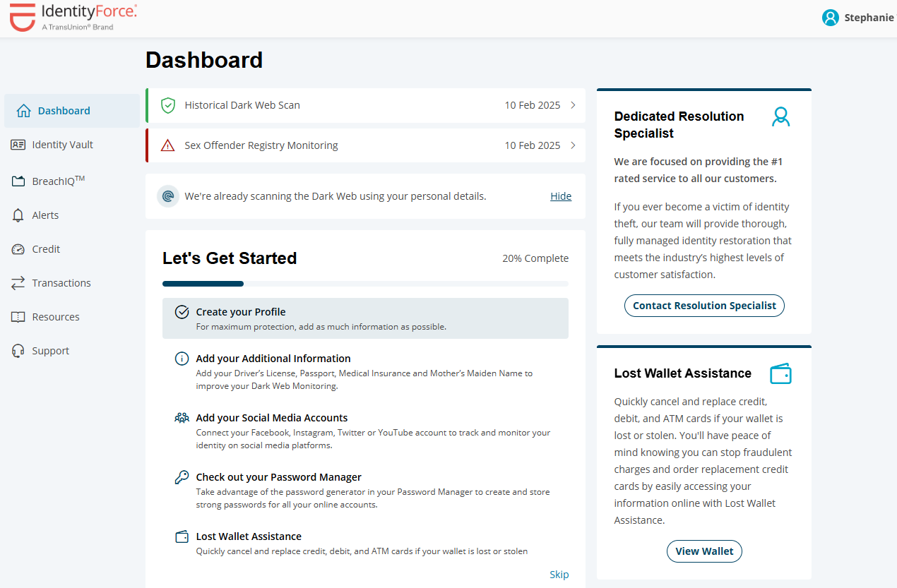
Task: Open the Dashboard menu item
Action: [x=72, y=111]
